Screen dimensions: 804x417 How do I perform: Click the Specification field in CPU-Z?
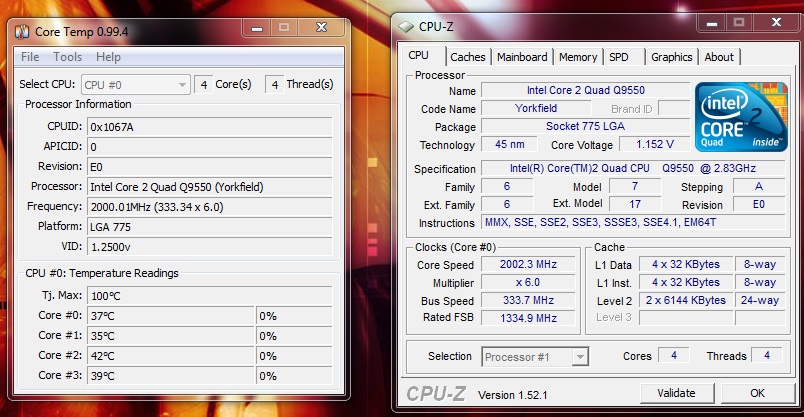[633, 168]
